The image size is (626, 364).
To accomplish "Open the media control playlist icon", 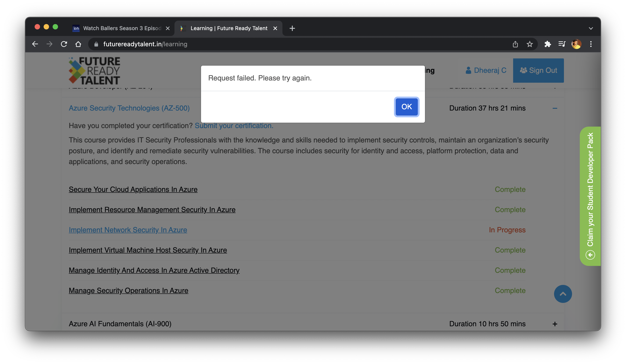I will 562,44.
